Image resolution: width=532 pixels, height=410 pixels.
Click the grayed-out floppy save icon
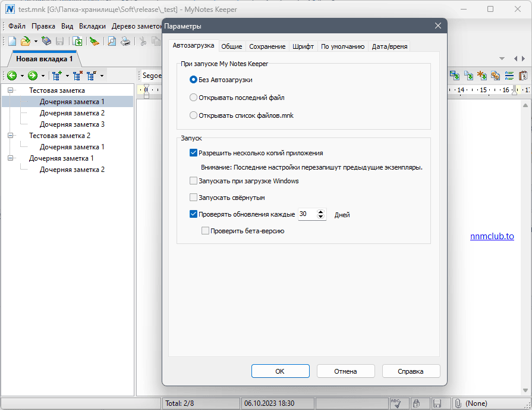point(59,42)
